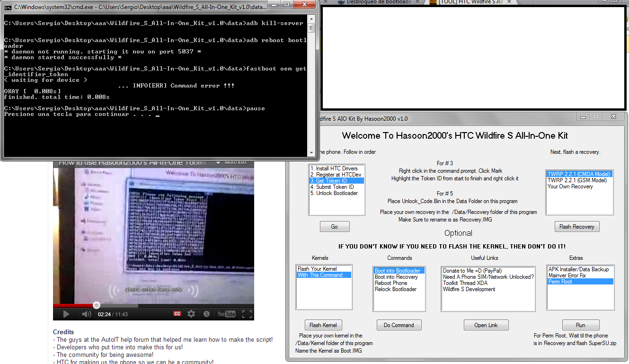Switch to [TOOL] HTC Wildfire S browser tab
The image size is (629, 364).
coord(470,2)
